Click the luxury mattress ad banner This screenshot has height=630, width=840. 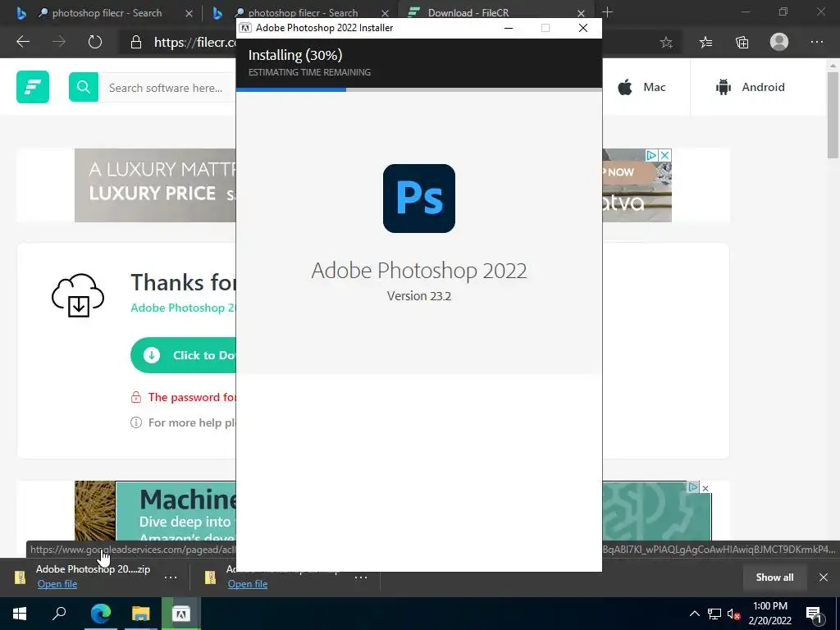coord(155,185)
